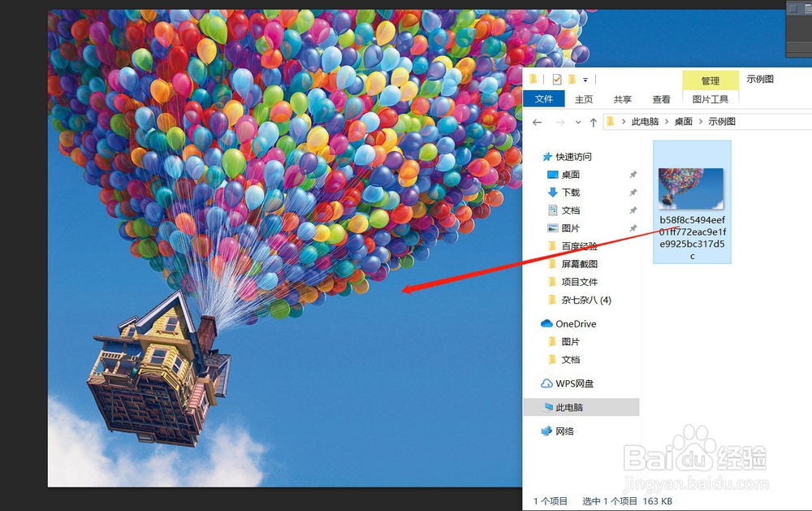Expand the chevron before 此电脑 in the address bar
The image size is (812, 511).
[624, 122]
